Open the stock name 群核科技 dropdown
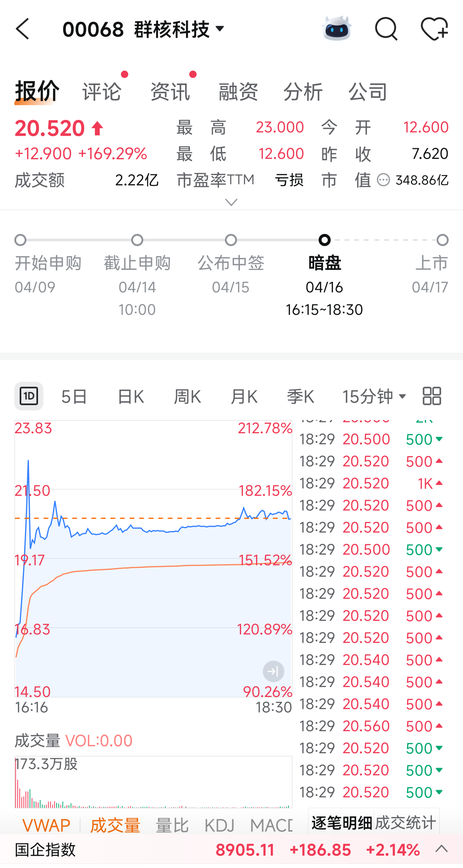463x868 pixels. [220, 29]
